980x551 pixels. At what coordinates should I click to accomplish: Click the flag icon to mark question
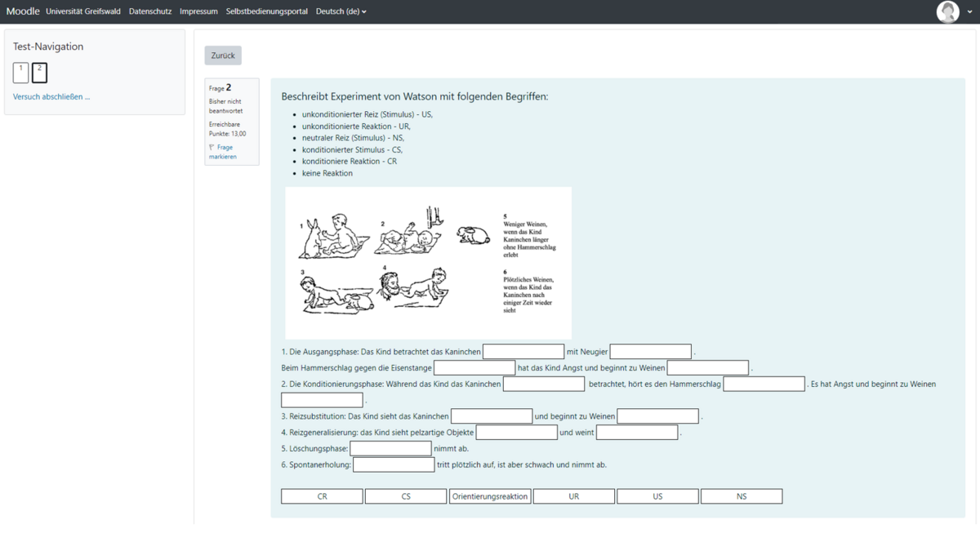[x=212, y=148]
